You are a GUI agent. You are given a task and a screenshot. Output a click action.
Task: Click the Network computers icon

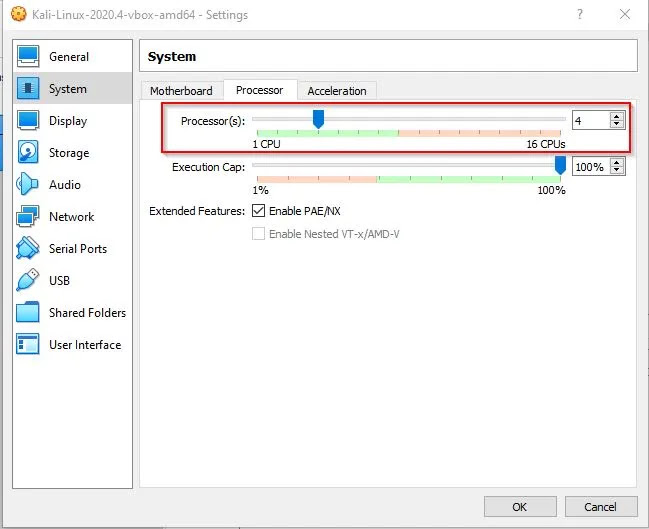28,216
